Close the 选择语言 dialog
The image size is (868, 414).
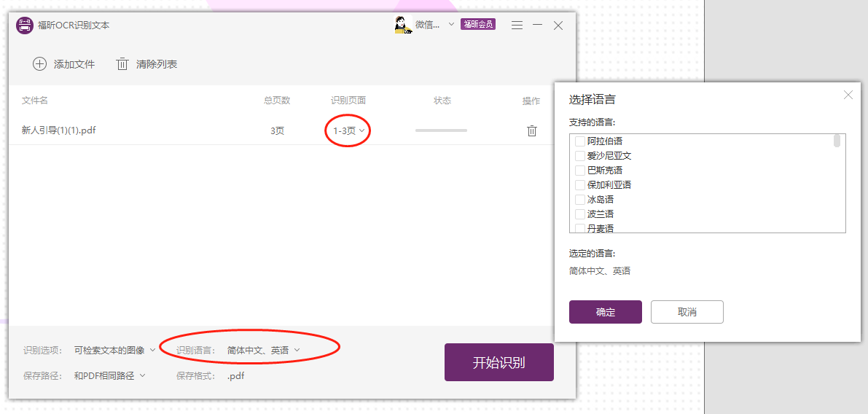(x=848, y=95)
